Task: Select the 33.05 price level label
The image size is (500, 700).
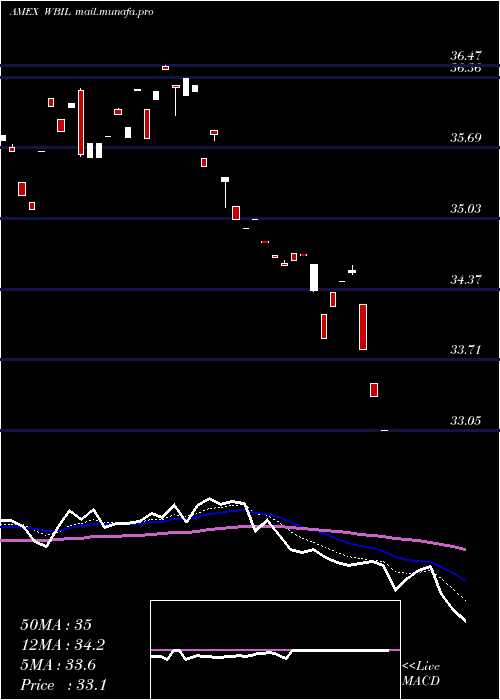Action: click(x=466, y=421)
